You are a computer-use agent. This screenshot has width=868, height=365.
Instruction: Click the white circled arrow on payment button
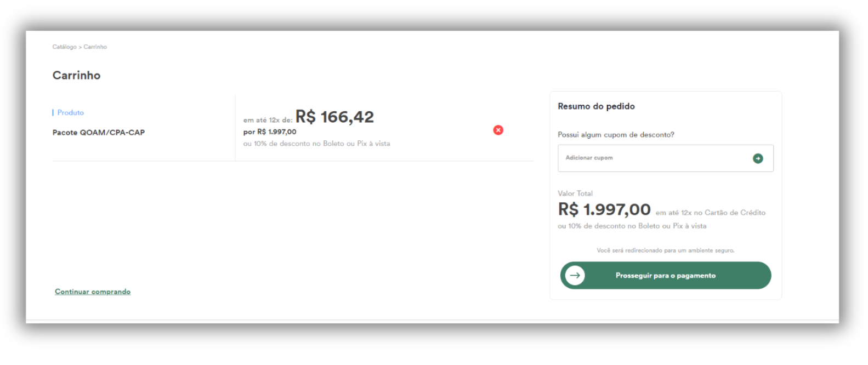tap(575, 275)
